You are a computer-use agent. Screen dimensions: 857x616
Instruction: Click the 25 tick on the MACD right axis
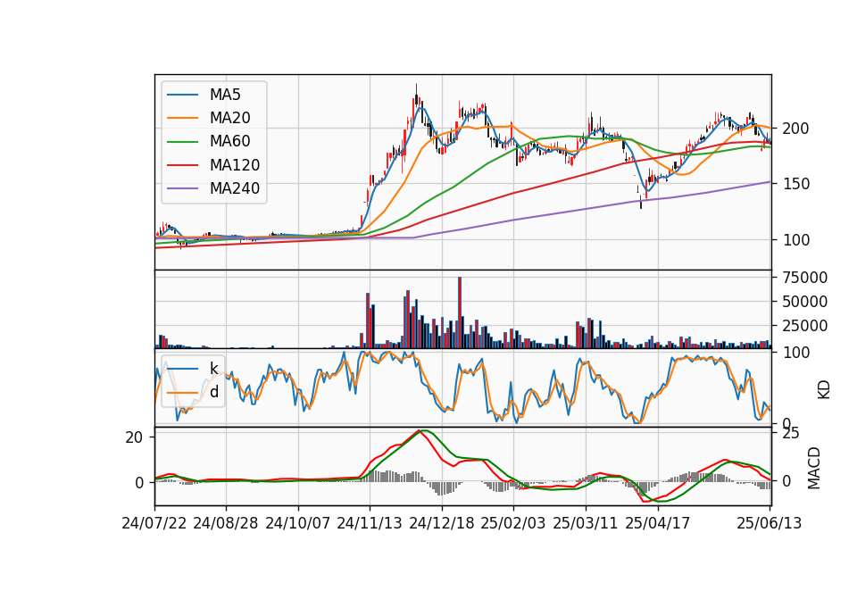[792, 434]
